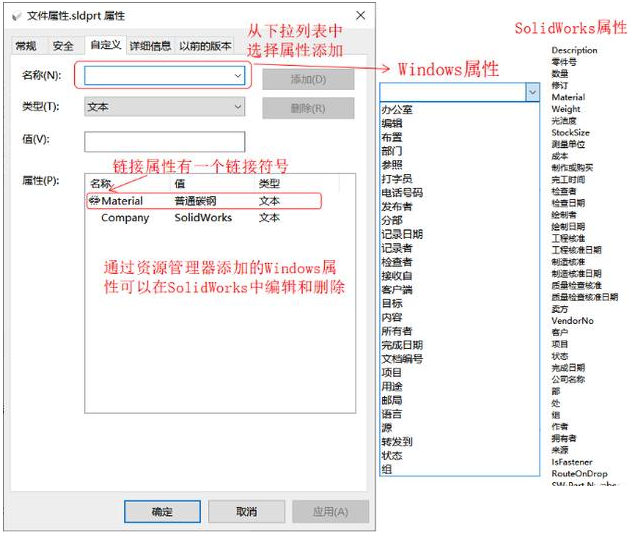Close the 文件属性 properties dialog

[x=360, y=15]
